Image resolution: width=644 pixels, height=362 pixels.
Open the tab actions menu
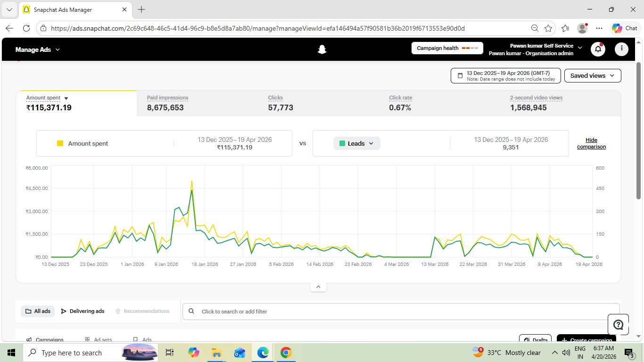point(9,9)
